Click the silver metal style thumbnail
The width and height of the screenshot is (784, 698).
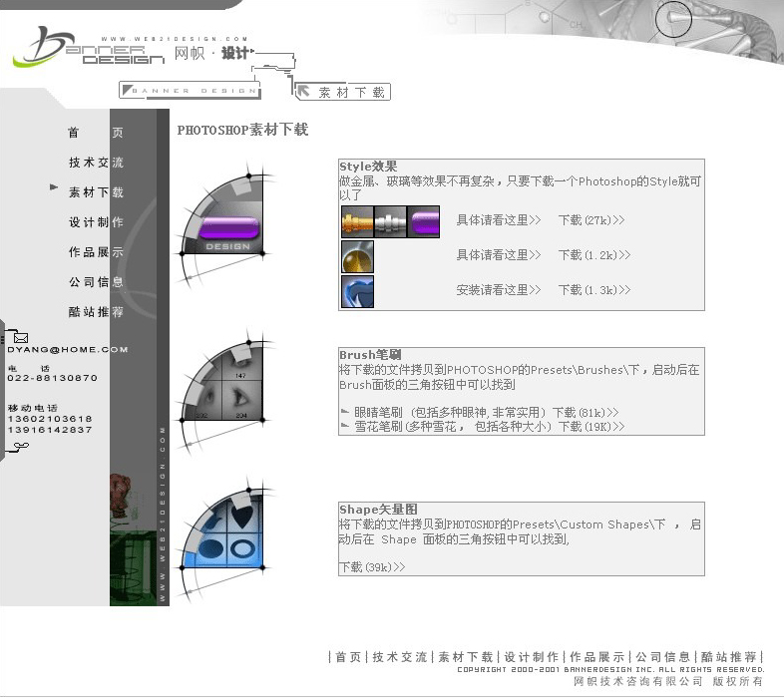(x=390, y=221)
